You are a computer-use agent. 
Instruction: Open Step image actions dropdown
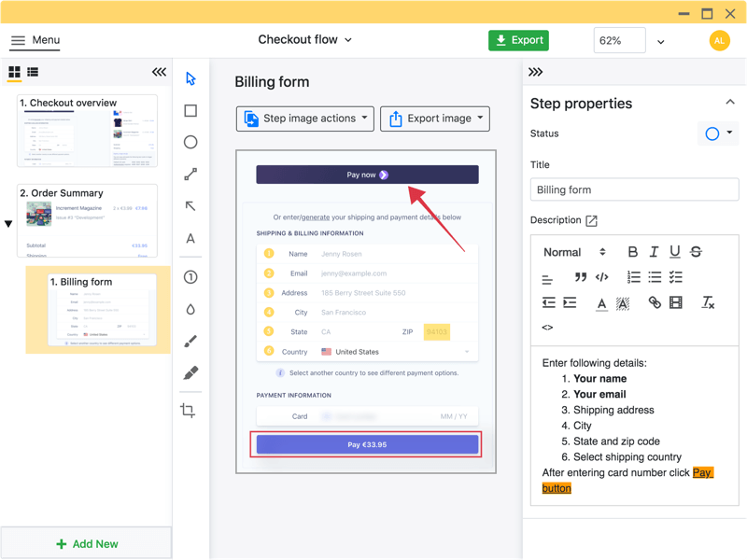click(x=305, y=119)
